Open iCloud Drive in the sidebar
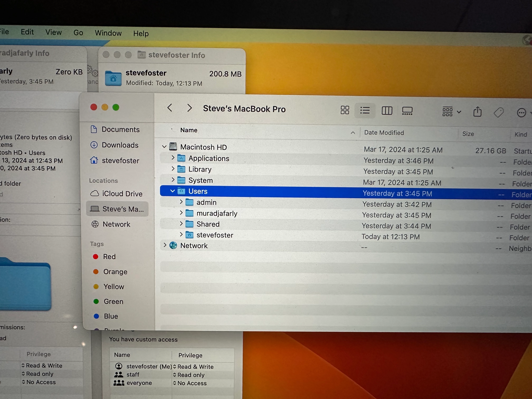Viewport: 532px width, 399px height. [x=116, y=194]
